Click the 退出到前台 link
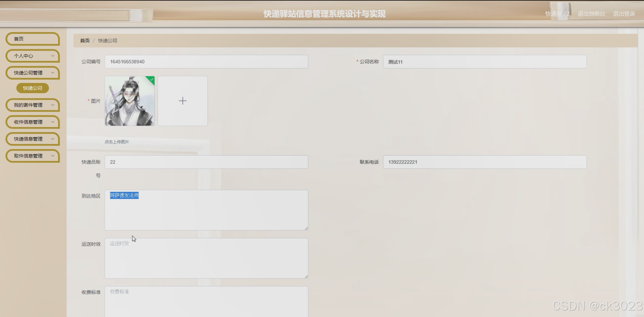Viewport: 644px width, 317px height. point(591,14)
